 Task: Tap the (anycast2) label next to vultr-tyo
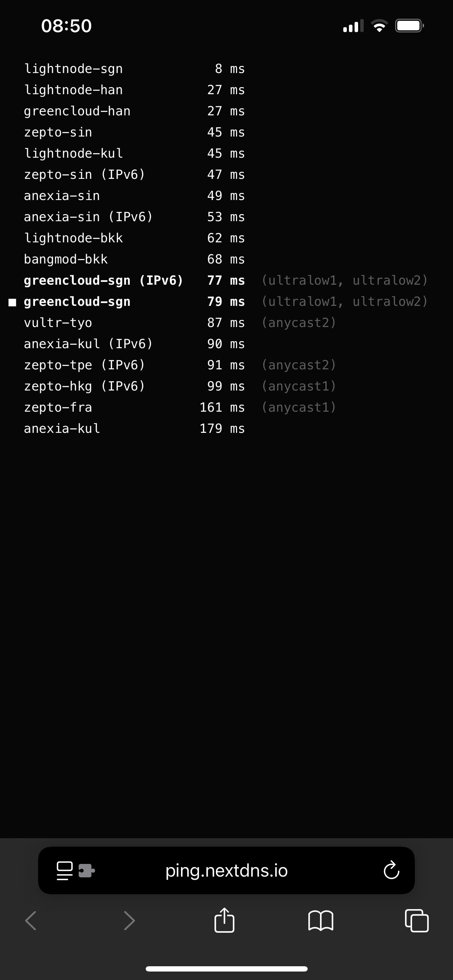pyautogui.click(x=298, y=322)
